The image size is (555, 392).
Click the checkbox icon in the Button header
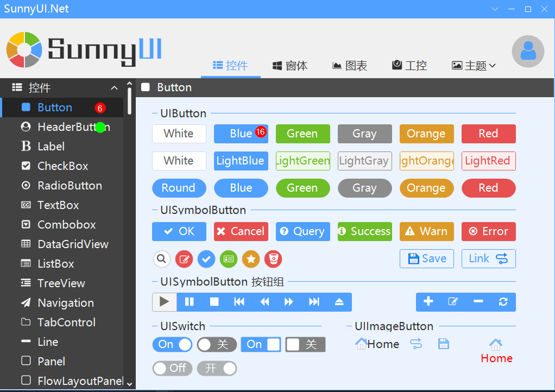point(146,87)
